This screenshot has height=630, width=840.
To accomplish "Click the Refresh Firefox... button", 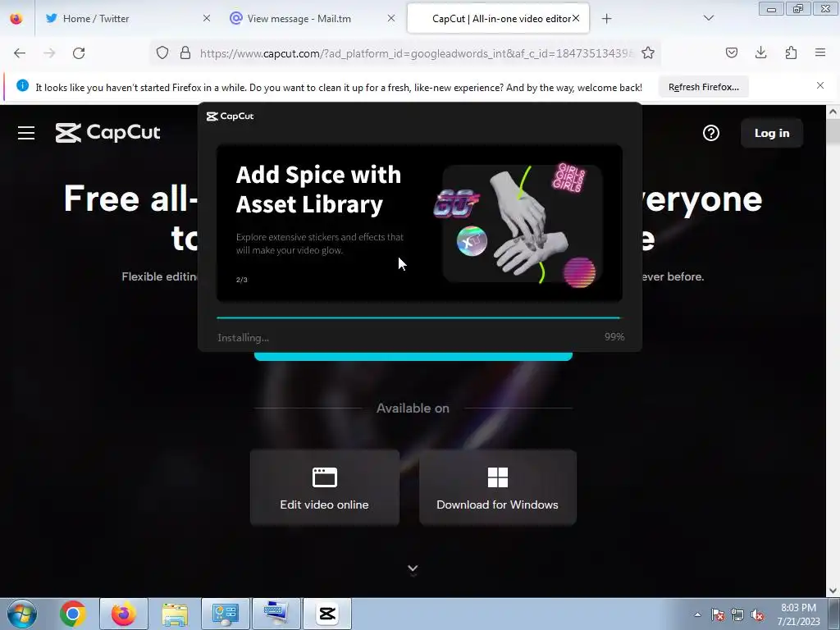I will 703,87.
